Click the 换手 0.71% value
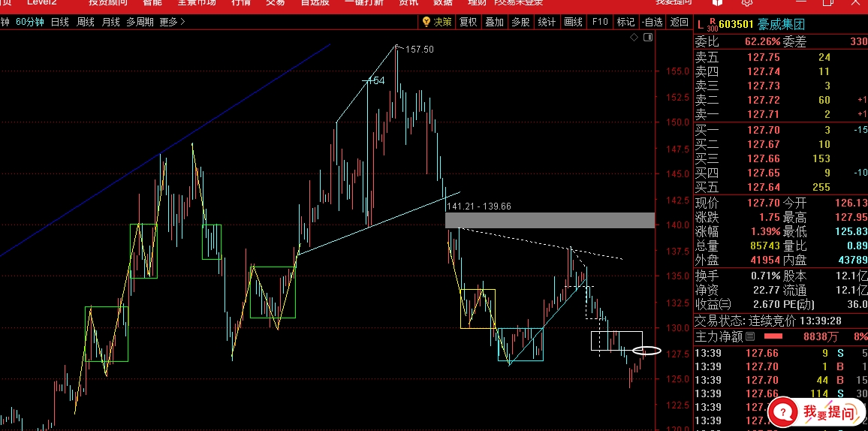This screenshot has height=431, width=868. (x=766, y=276)
